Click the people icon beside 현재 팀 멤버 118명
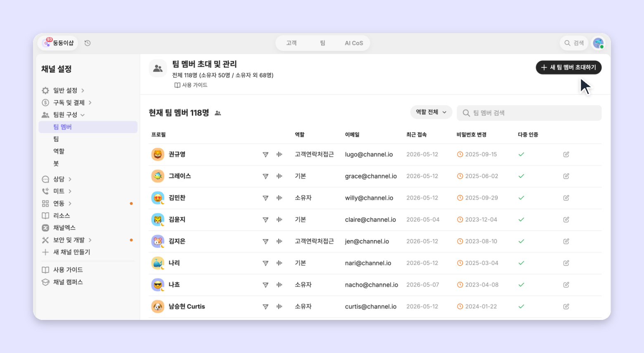 click(x=218, y=113)
